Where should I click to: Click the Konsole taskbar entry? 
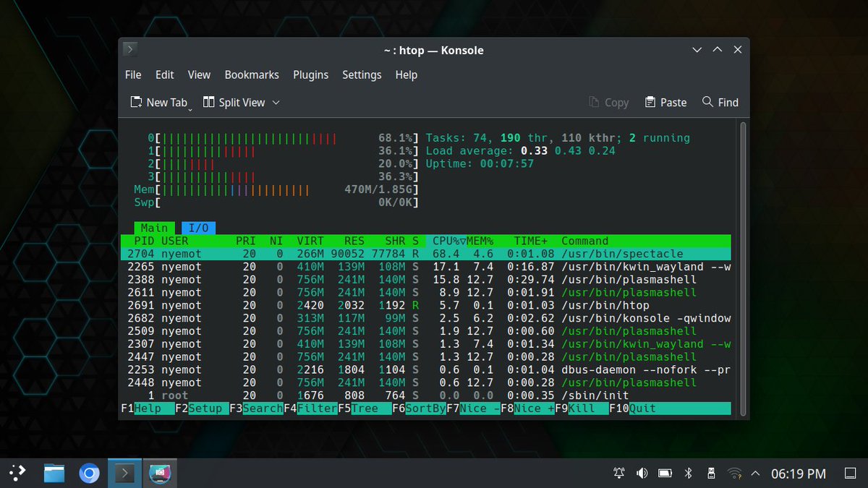[x=125, y=474]
